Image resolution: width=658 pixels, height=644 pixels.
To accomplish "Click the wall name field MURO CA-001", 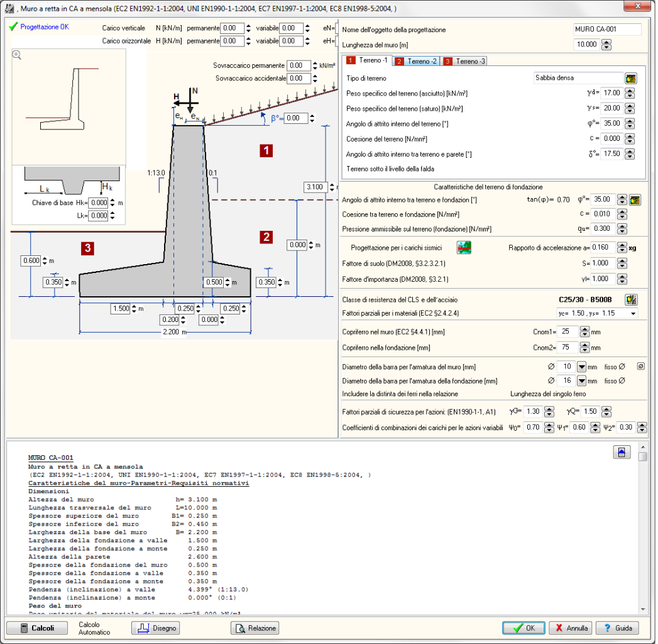I will pos(607,30).
